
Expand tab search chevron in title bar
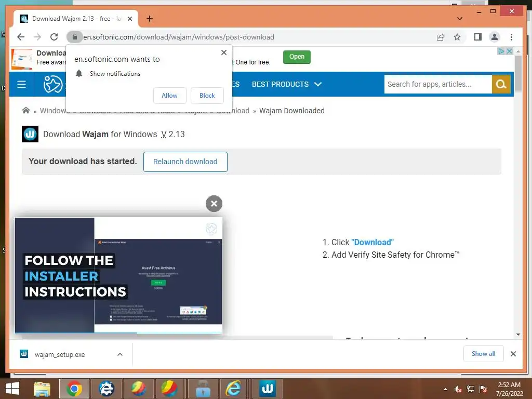click(x=460, y=19)
